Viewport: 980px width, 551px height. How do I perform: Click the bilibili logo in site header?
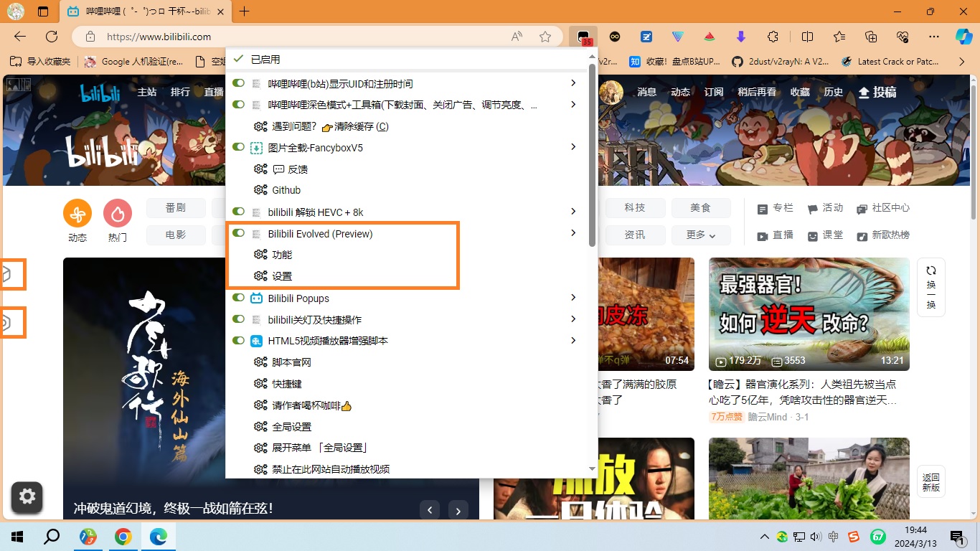(x=100, y=93)
